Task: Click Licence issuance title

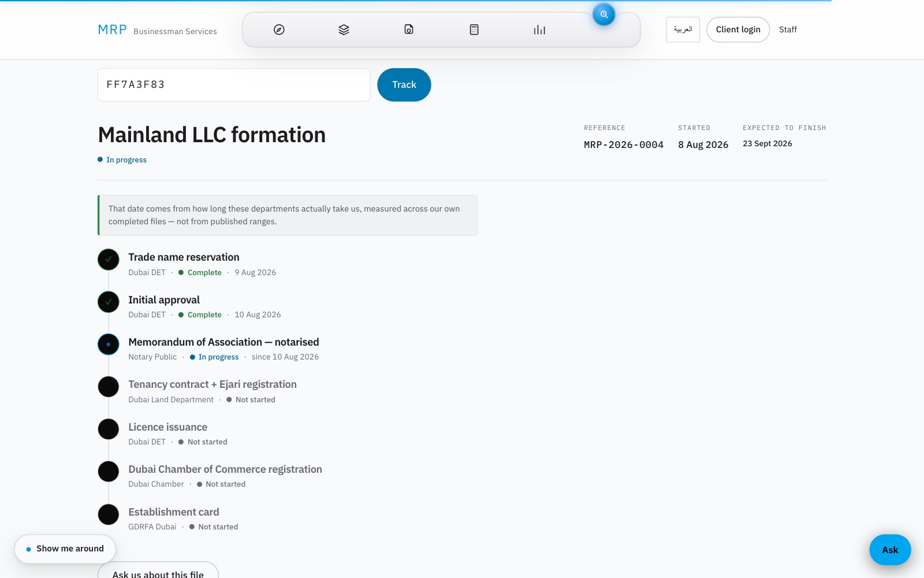Action: [x=167, y=427]
